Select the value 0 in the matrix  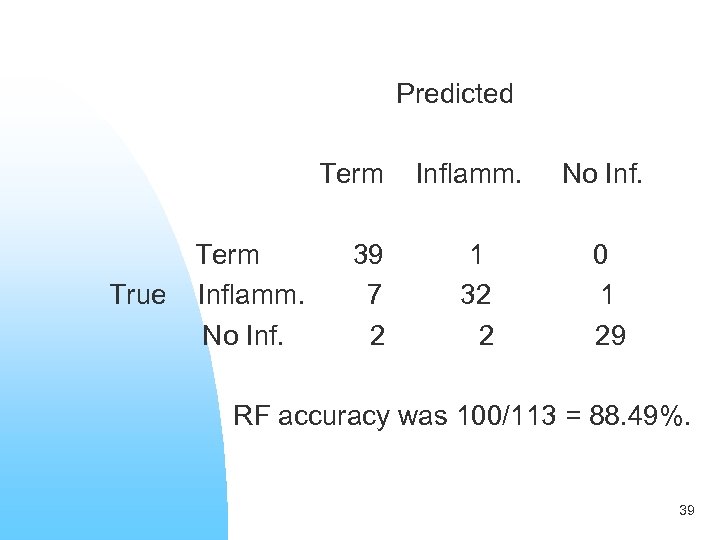(600, 255)
